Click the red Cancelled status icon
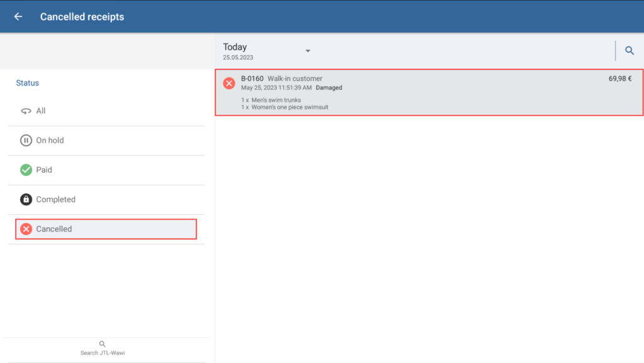Screen dimensions: 644x363 click(26, 229)
